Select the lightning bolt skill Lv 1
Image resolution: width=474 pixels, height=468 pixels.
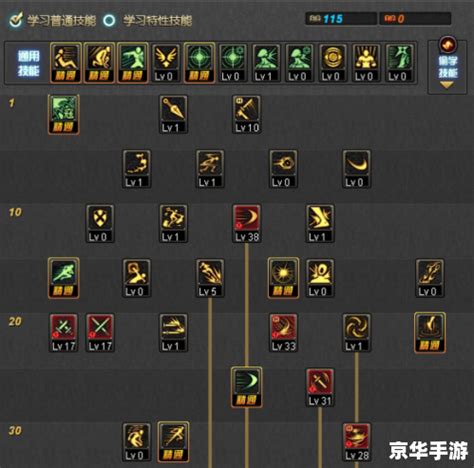(x=320, y=224)
